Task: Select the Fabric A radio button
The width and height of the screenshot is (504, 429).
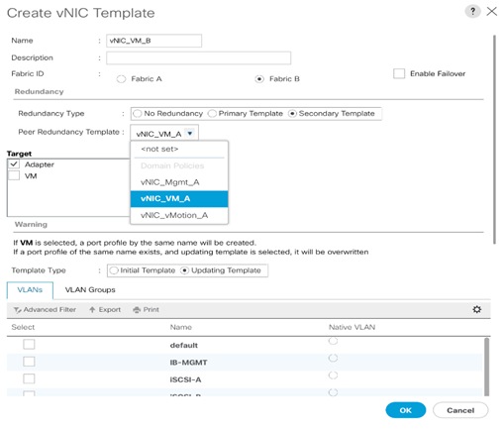Action: tap(121, 79)
